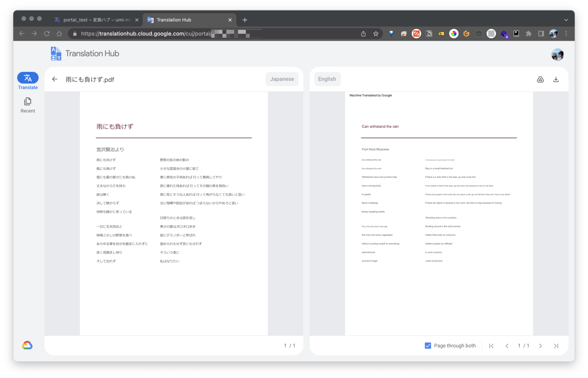
Task: Download the translated document
Action: 556,80
